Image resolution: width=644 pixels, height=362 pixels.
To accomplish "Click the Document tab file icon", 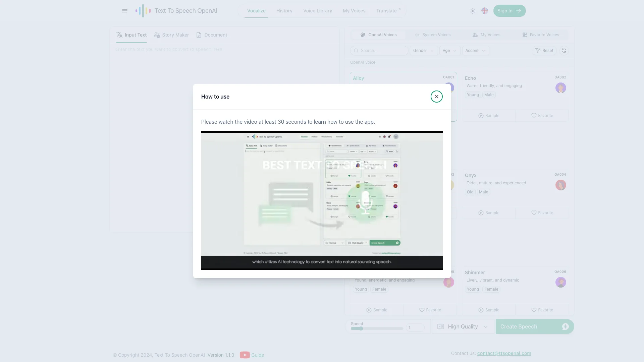I will 199,35.
